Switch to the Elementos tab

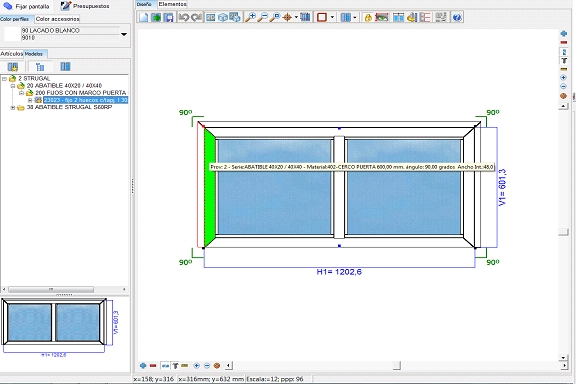(172, 4)
